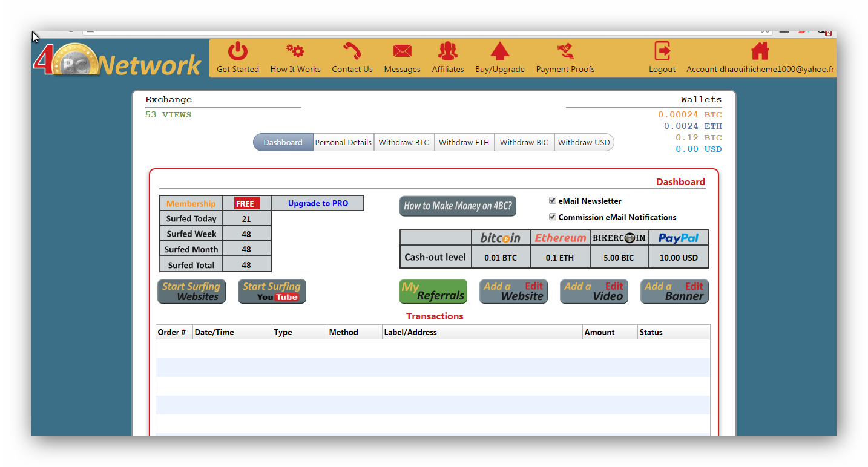Click the Type column header
This screenshot has width=868, height=467.
coord(300,332)
